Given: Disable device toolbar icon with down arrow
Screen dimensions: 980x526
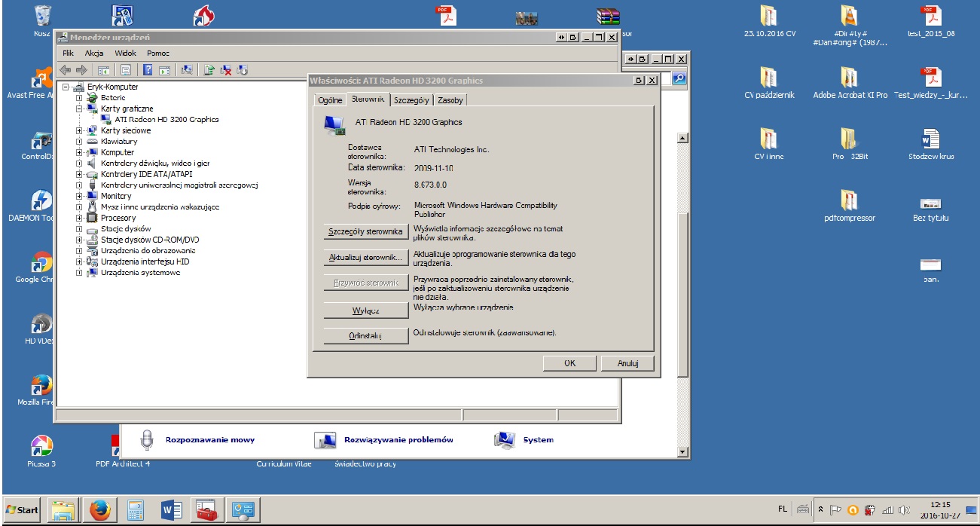Looking at the screenshot, I should pos(243,70).
